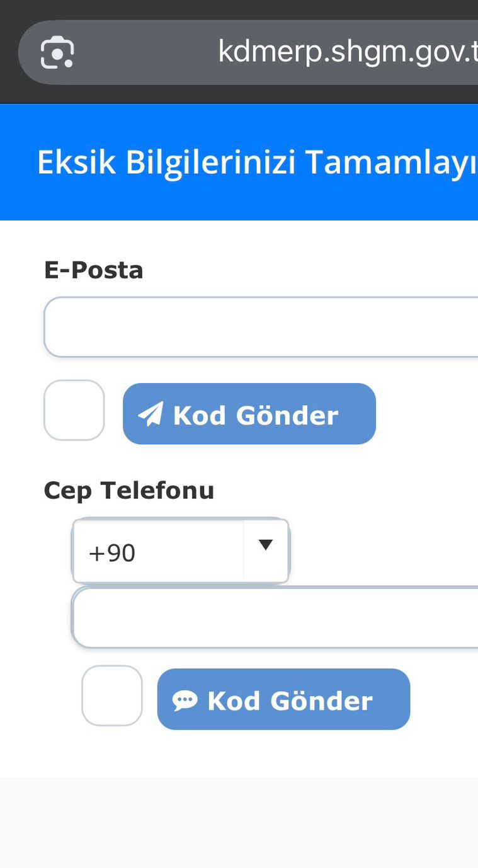Click the "Kod Gönder" text on email button

click(x=256, y=415)
